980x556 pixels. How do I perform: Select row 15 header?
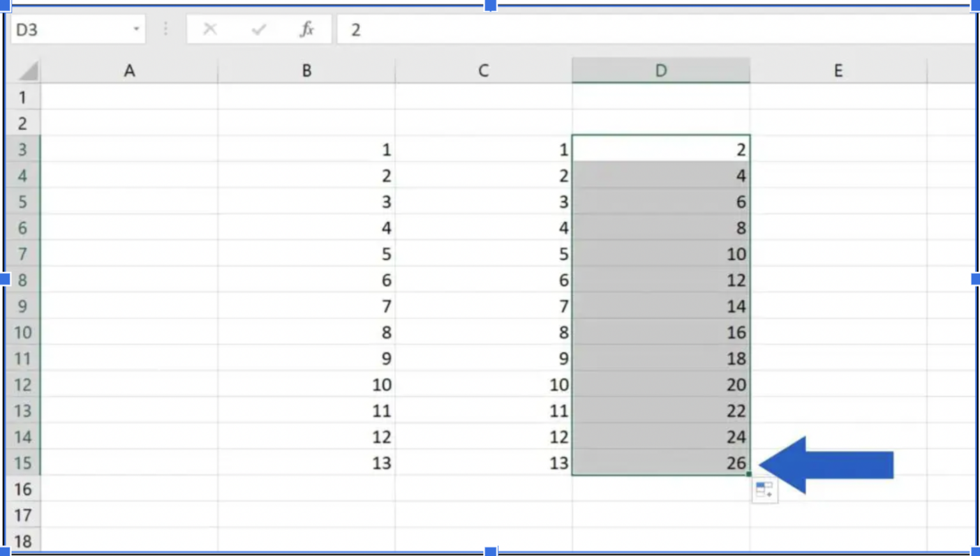coord(24,463)
